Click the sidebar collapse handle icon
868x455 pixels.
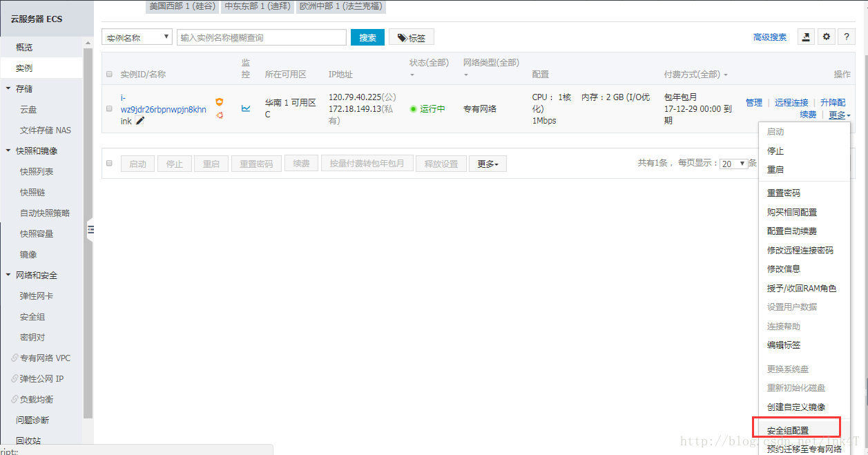[x=90, y=230]
